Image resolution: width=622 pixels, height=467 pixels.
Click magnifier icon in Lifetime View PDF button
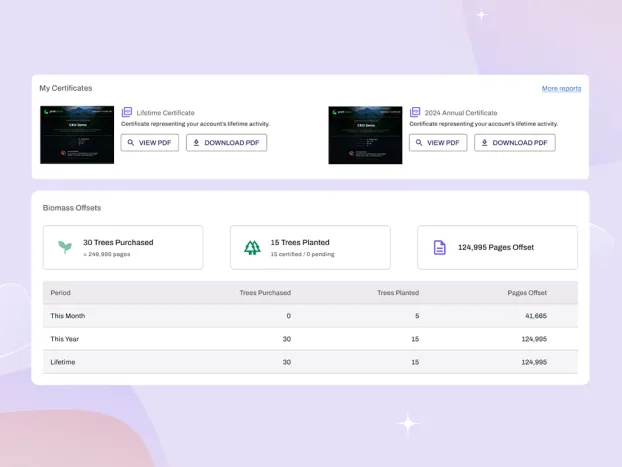(x=131, y=143)
